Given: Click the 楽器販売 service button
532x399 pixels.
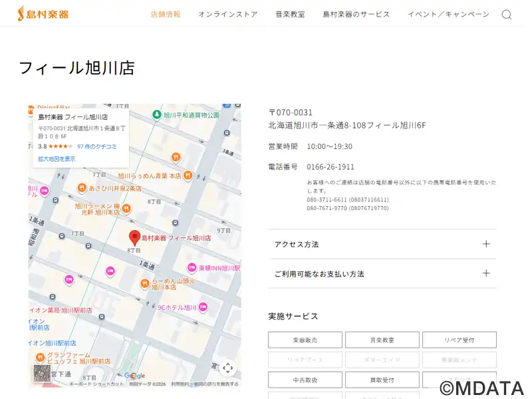Looking at the screenshot, I should click(x=305, y=340).
